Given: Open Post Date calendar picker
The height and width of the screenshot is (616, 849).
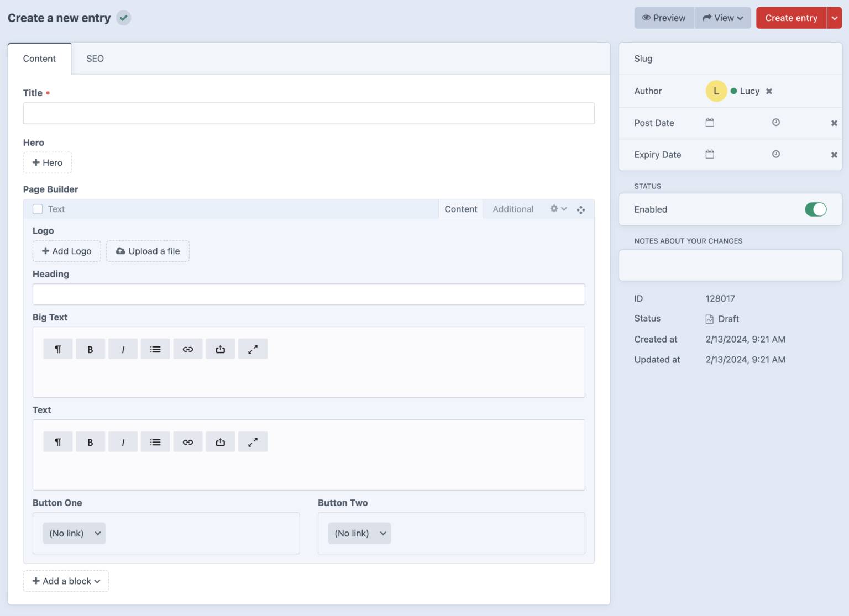Looking at the screenshot, I should coord(710,122).
